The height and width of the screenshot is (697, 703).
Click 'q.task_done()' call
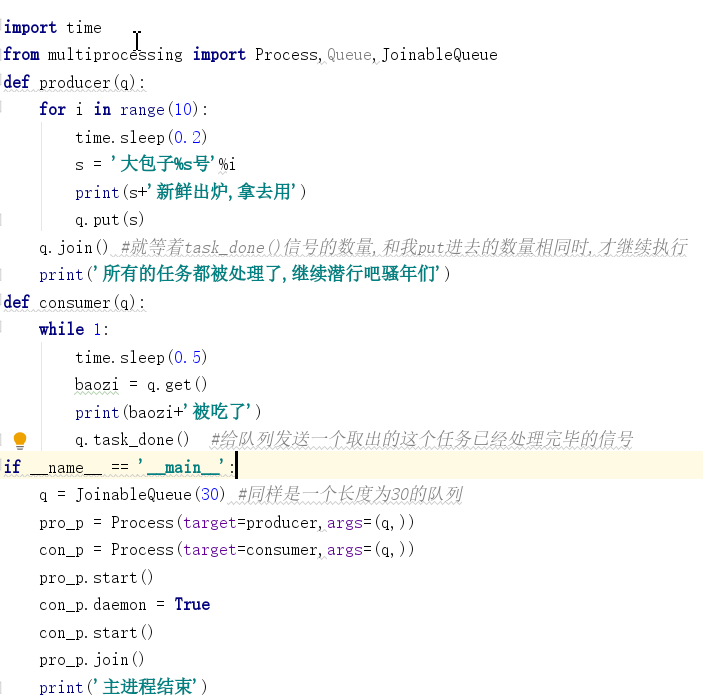click(132, 440)
